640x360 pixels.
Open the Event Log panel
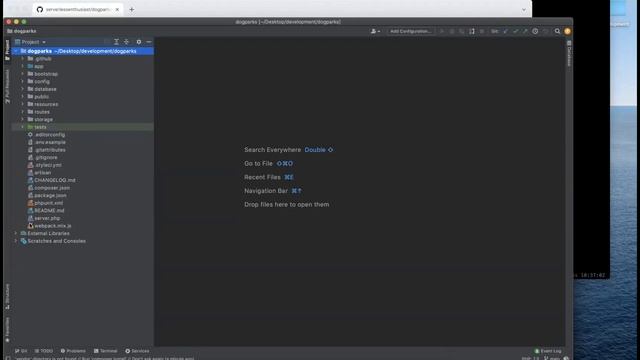tap(548, 351)
